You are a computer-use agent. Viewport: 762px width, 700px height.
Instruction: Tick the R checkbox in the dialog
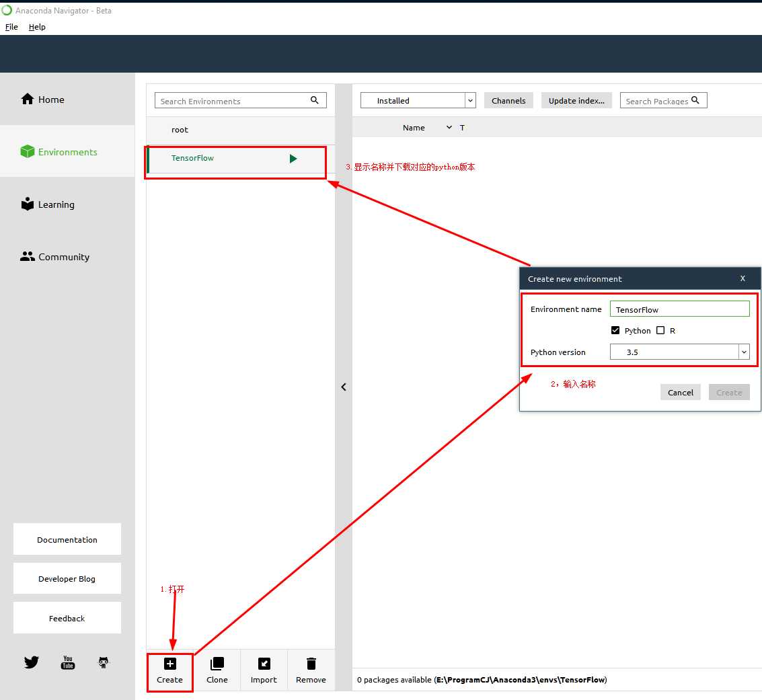point(660,330)
